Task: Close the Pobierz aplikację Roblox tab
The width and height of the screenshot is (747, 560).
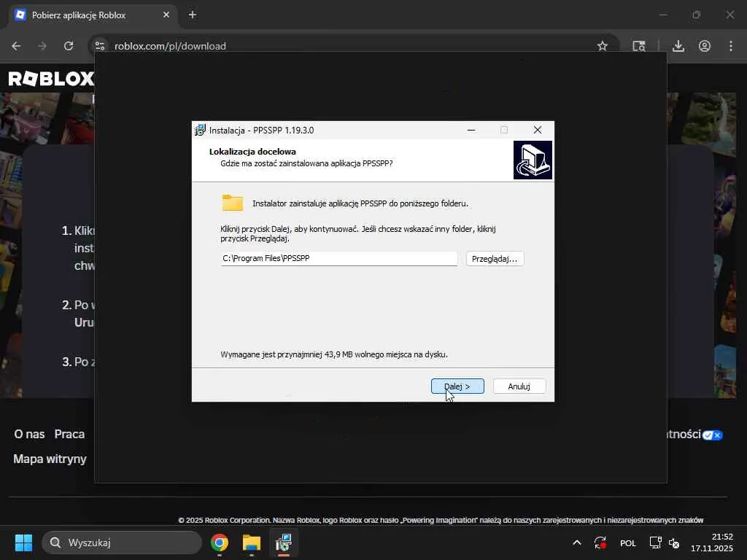Action: (166, 15)
